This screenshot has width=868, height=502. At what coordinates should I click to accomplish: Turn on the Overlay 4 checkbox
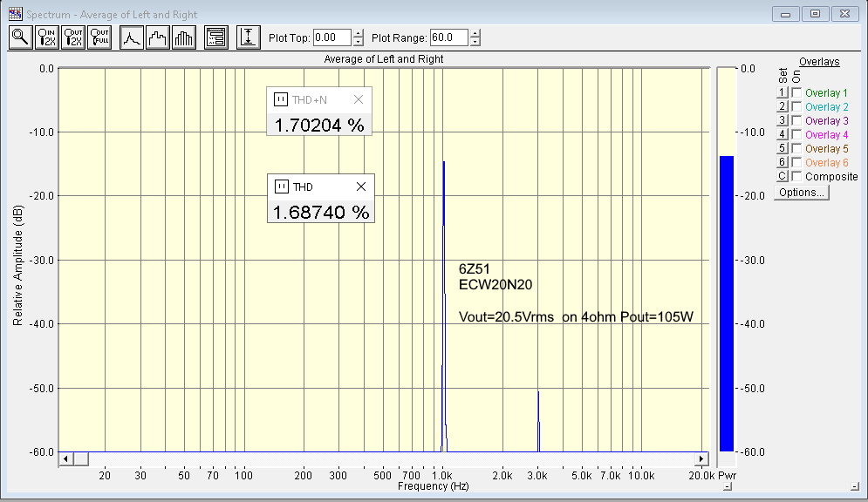click(x=796, y=135)
